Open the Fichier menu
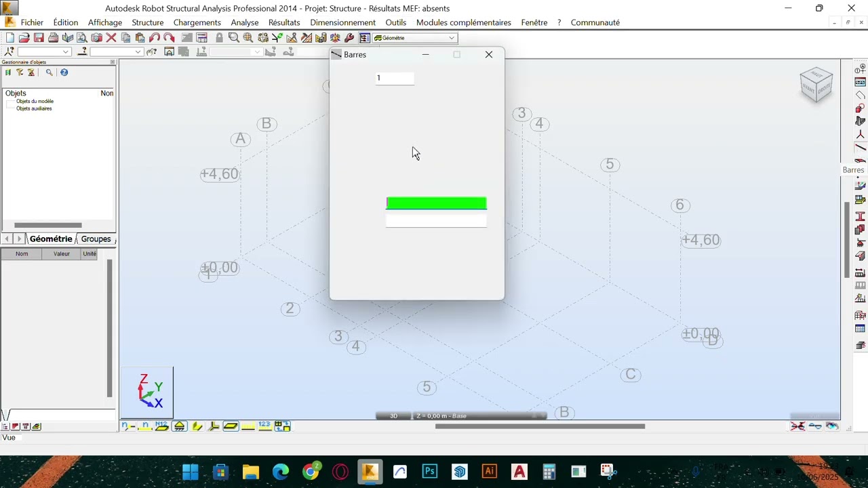This screenshot has width=868, height=488. 32,22
